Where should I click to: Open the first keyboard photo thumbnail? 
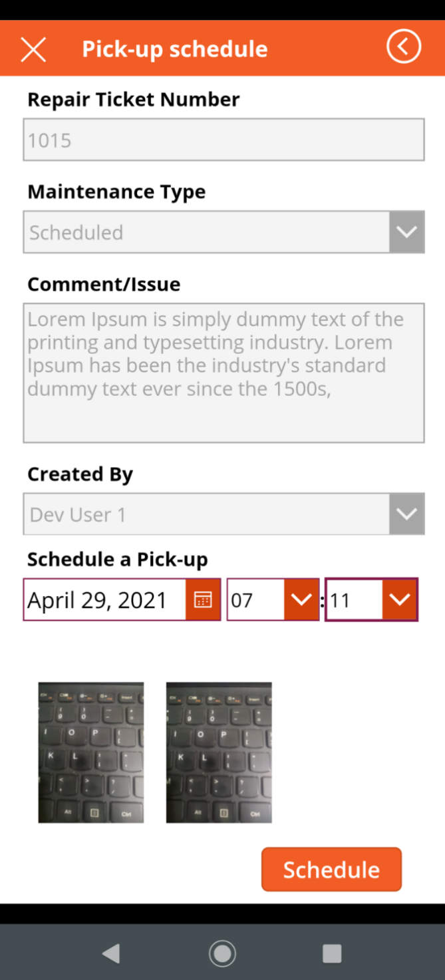[x=91, y=752]
